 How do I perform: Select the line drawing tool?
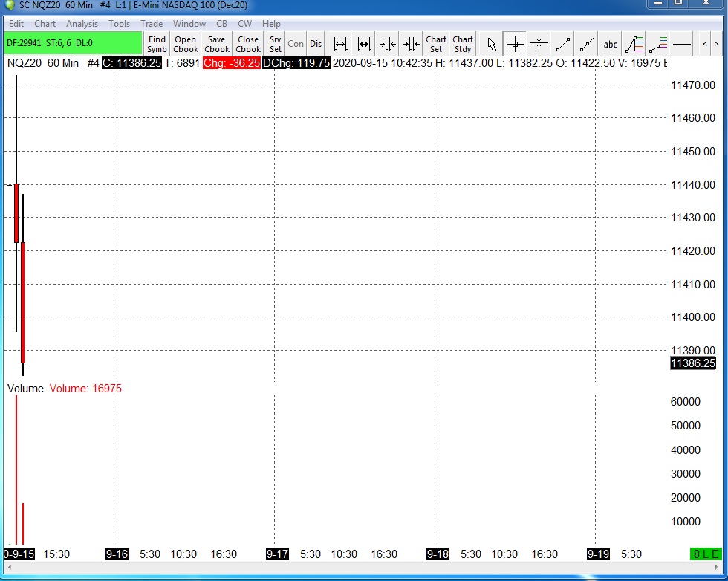(563, 44)
